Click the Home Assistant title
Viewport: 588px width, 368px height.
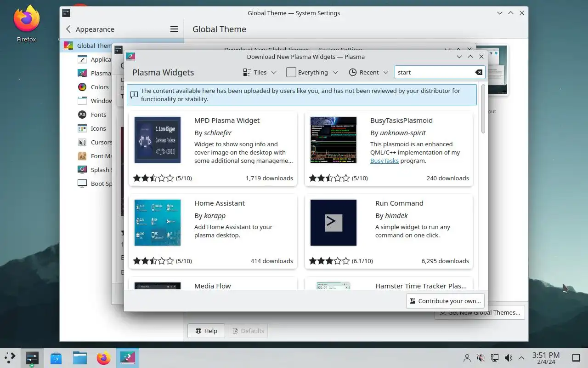tap(220, 203)
